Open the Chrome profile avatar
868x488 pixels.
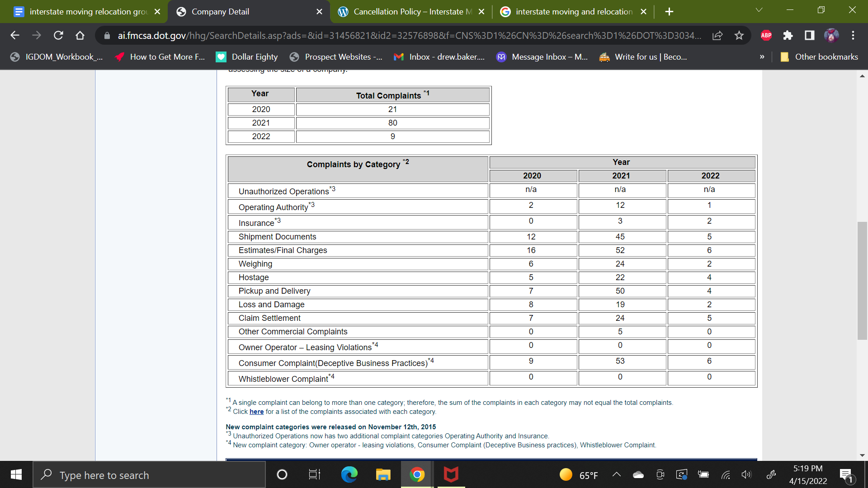click(831, 35)
